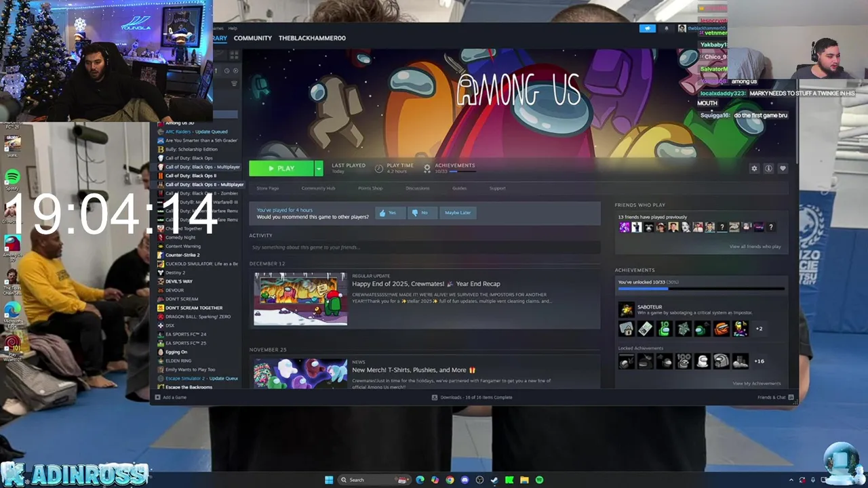Screen dimensions: 868x488
Task: Select Counter-Strike 2 in the game list
Action: tap(182, 255)
